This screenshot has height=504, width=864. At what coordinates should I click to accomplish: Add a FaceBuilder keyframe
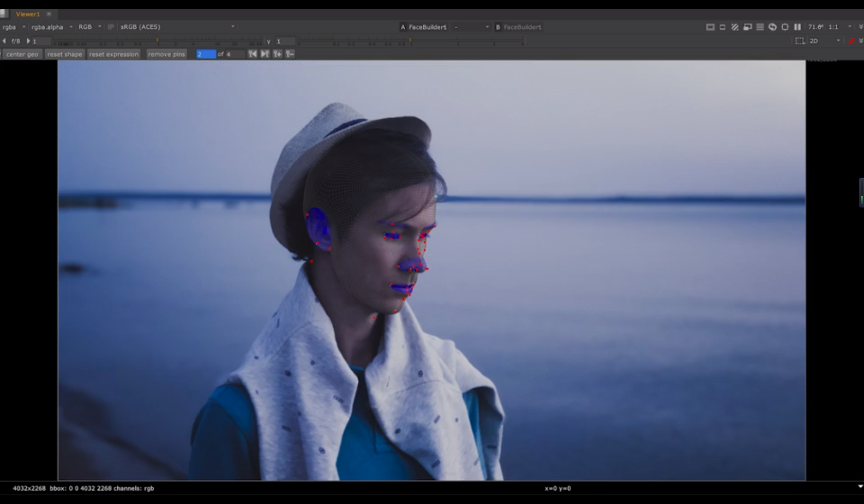(x=277, y=53)
